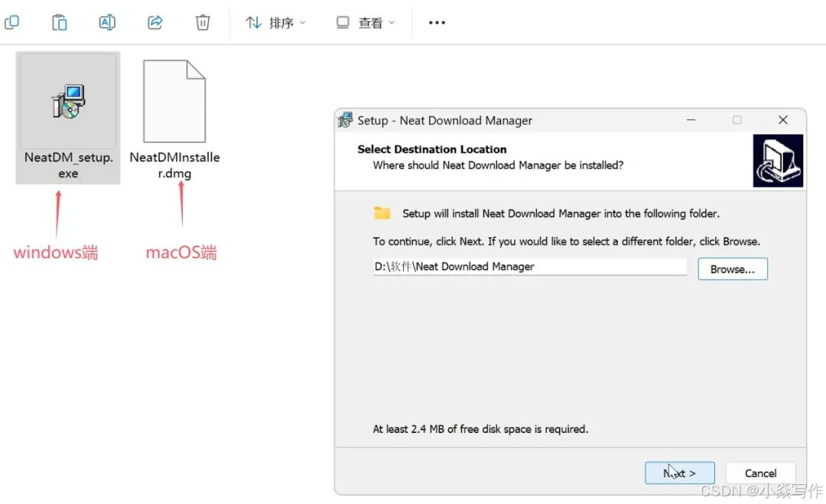Click the yellow folder icon in Setup

382,213
